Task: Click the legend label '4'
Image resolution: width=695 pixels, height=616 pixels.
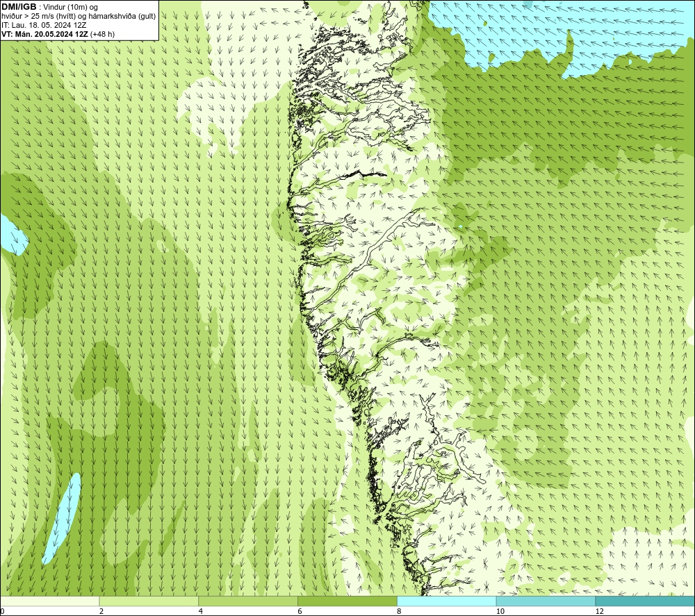Action: 201,611
